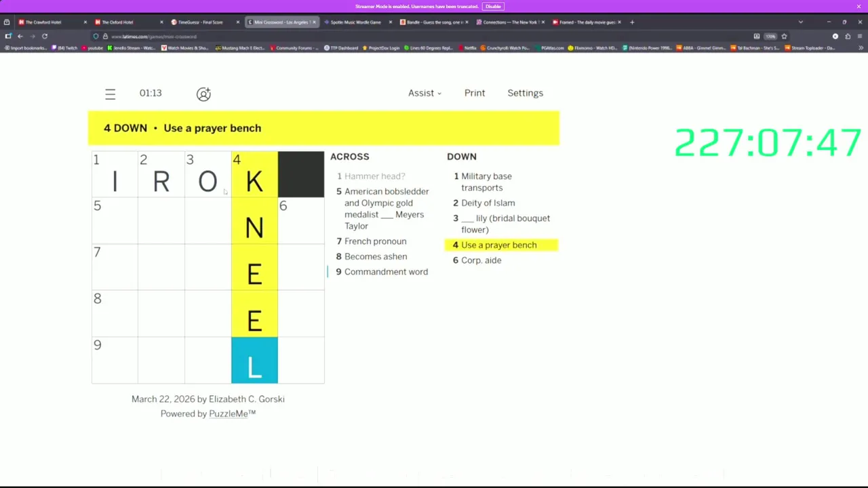The height and width of the screenshot is (488, 868).
Task: Click the reader view icon
Action: [x=757, y=37]
